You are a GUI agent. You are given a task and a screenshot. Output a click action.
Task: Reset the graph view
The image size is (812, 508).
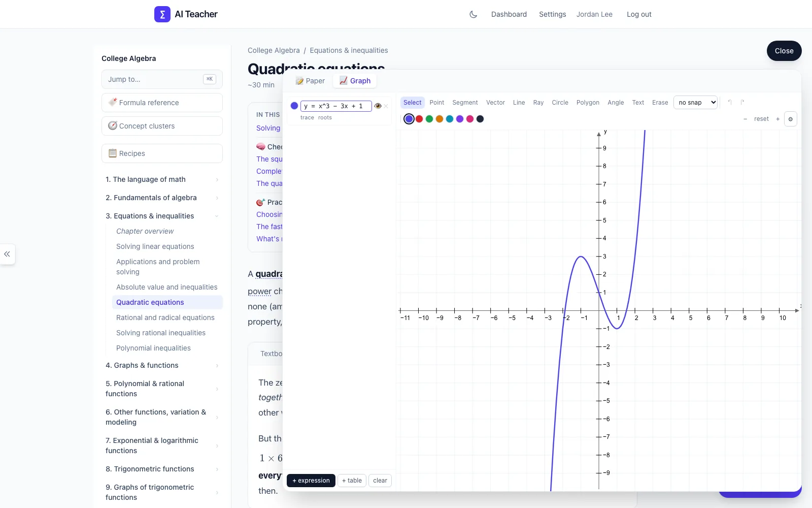coord(761,119)
